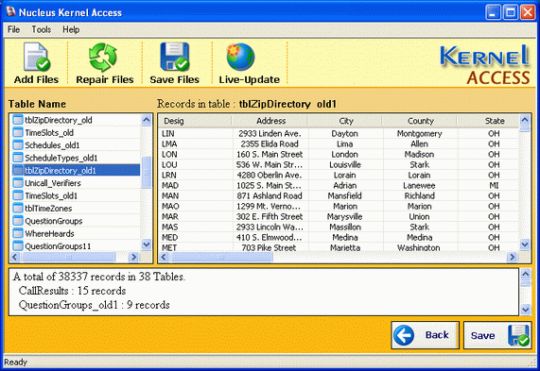Select the ScheduleTypes_old1 table icon
Viewport: 540px width, 371px height.
click(18, 157)
